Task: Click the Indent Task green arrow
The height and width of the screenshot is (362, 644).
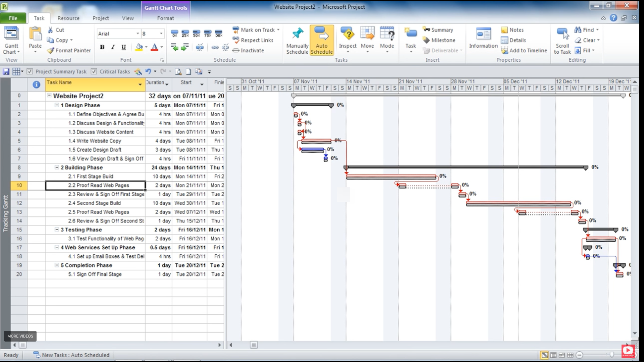Action: 185,48
